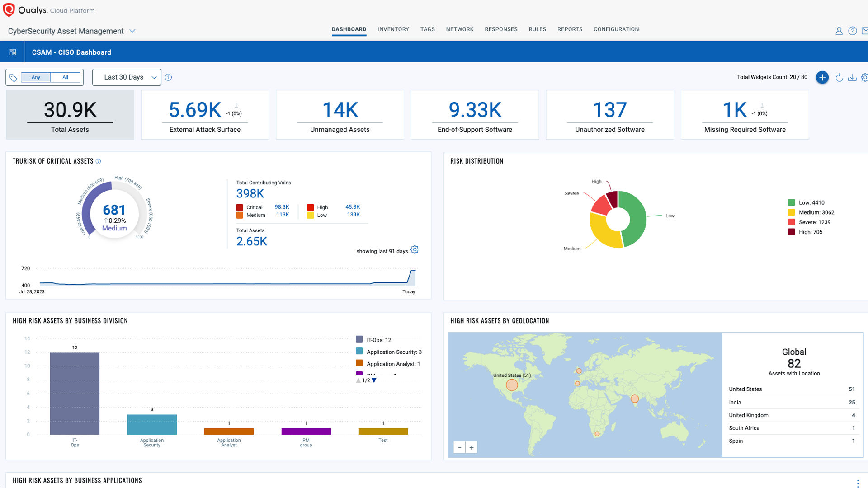Screen dimensions: 868x488
Task: Click the refresh dashboard icon
Action: click(838, 77)
